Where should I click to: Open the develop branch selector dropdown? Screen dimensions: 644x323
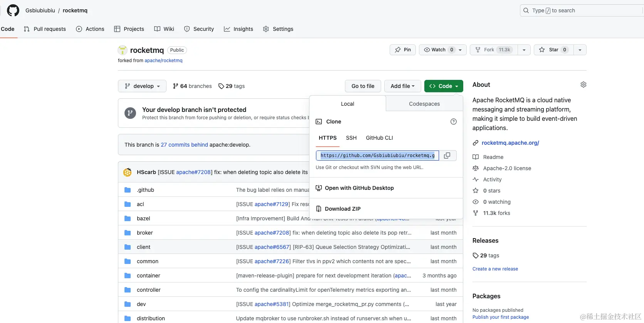coord(142,86)
